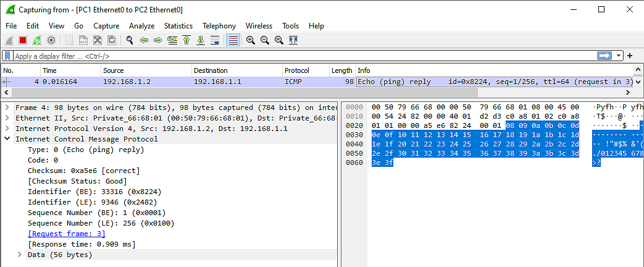Open the display filter history dropdown
Viewport: 644px width, 267px height.
click(619, 56)
